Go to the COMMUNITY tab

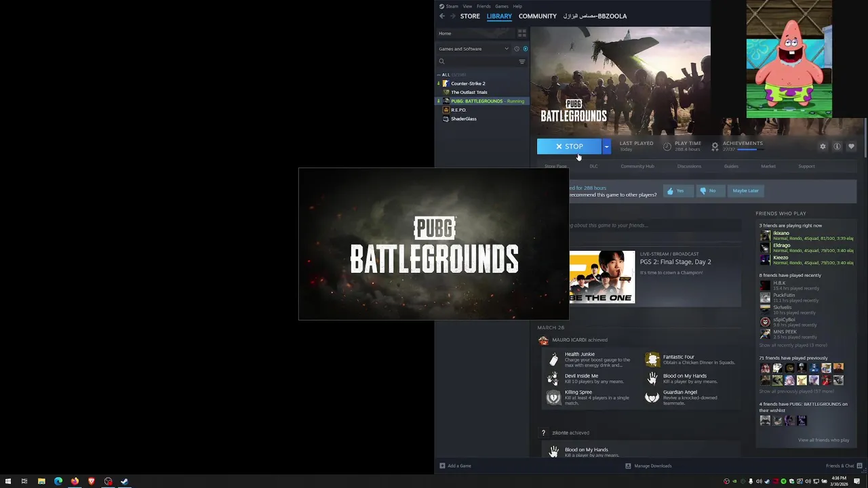click(538, 16)
